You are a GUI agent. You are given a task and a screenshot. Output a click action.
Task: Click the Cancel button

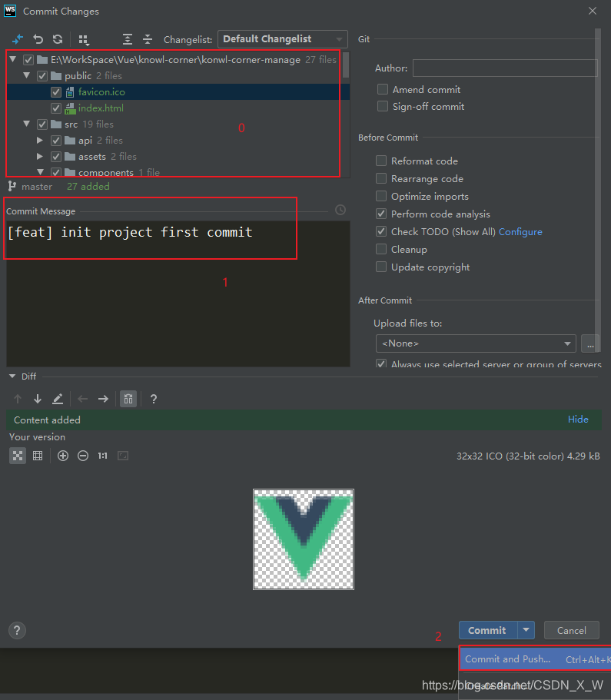coord(571,630)
